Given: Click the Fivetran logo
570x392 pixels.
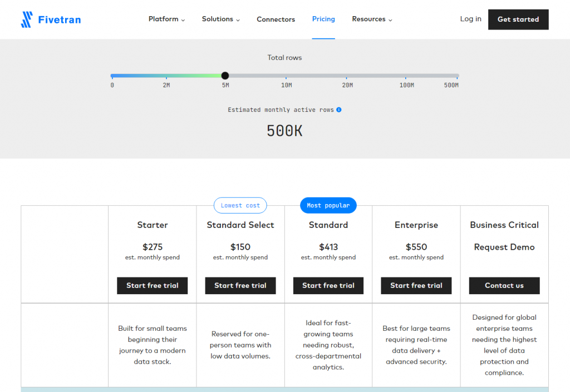Looking at the screenshot, I should pos(51,19).
